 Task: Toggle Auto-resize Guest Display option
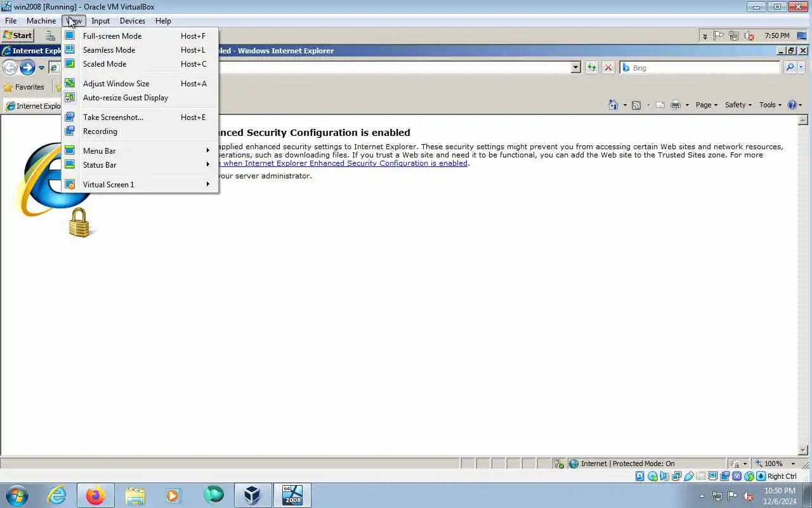(x=140, y=98)
